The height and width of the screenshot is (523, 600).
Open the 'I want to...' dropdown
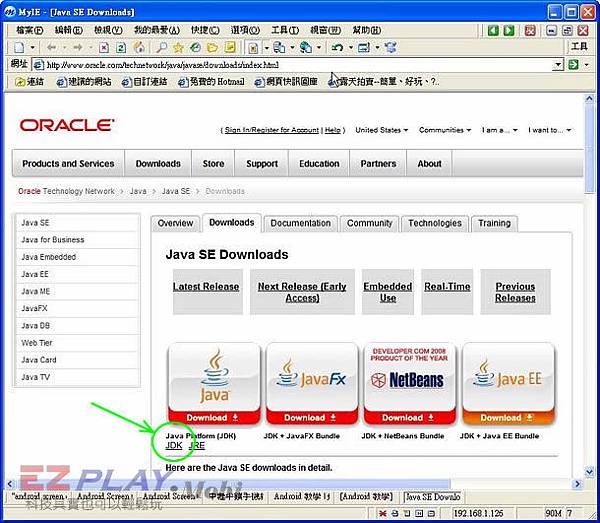[549, 130]
